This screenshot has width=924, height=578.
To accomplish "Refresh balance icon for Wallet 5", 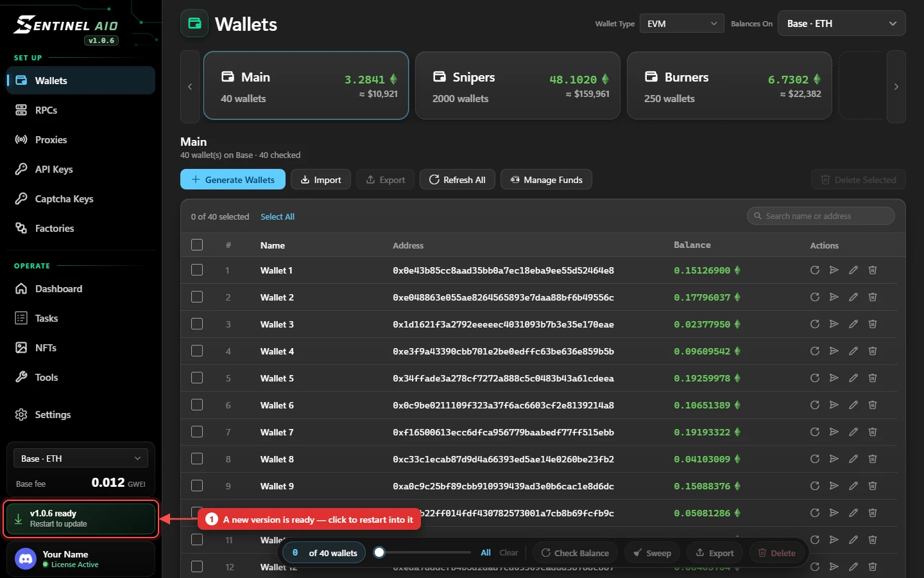I will pyautogui.click(x=815, y=378).
